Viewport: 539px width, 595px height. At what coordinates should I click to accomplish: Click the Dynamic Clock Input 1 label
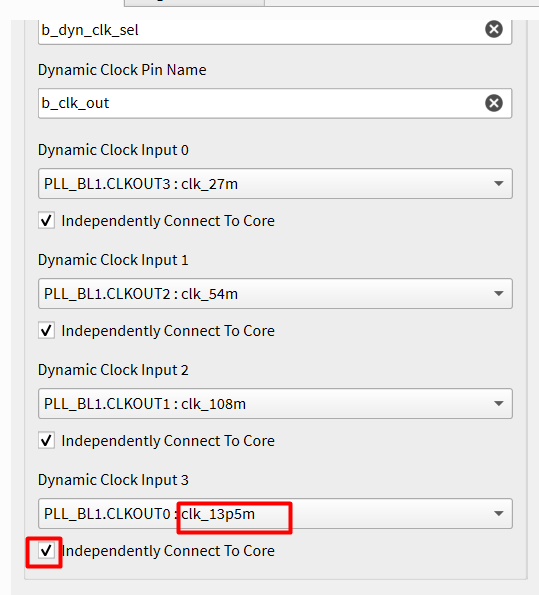(113, 260)
